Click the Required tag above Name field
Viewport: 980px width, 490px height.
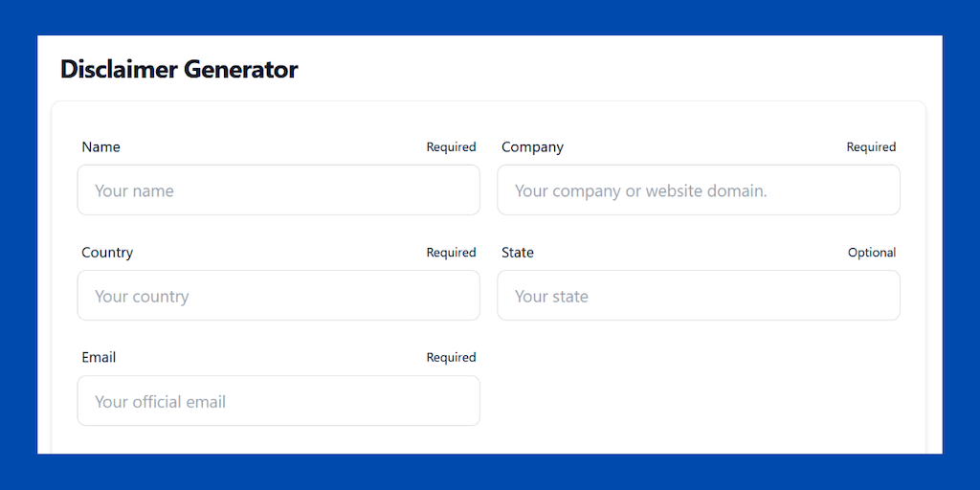point(451,147)
